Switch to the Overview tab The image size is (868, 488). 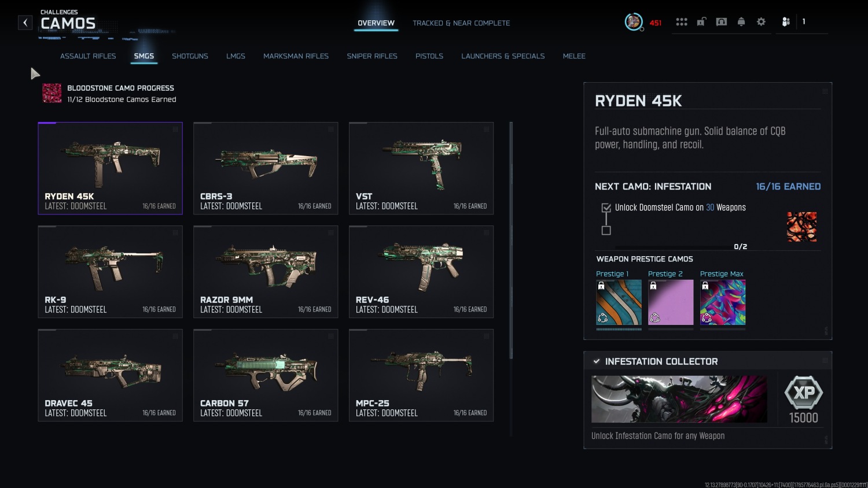click(376, 23)
